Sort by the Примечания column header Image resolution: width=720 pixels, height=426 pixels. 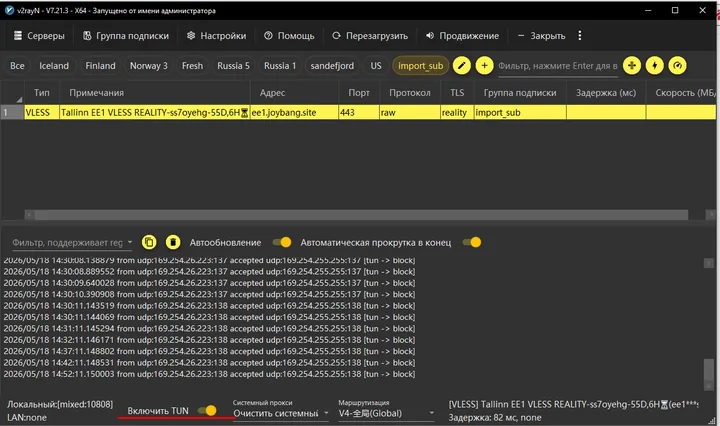coord(155,93)
